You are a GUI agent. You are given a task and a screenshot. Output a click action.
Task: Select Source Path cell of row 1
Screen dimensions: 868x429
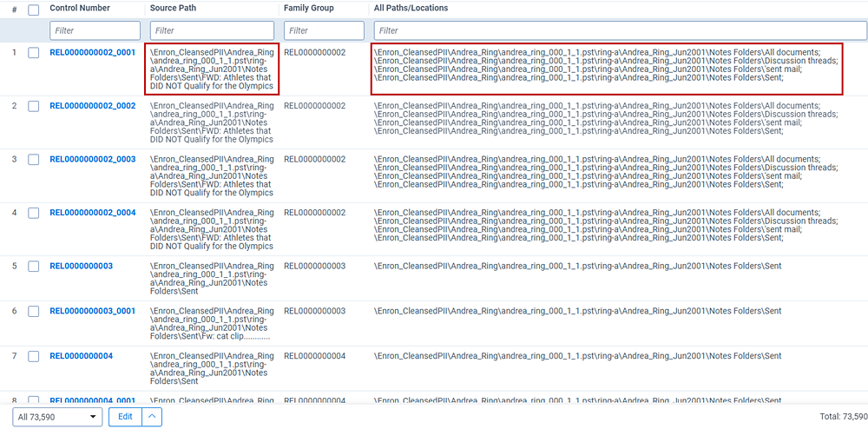(x=212, y=69)
